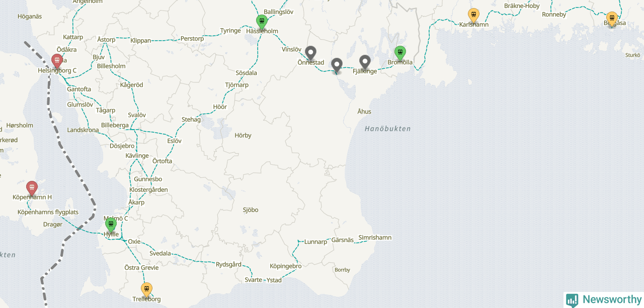This screenshot has width=644, height=308.
Task: Click the Dragør label
Action: point(53,225)
